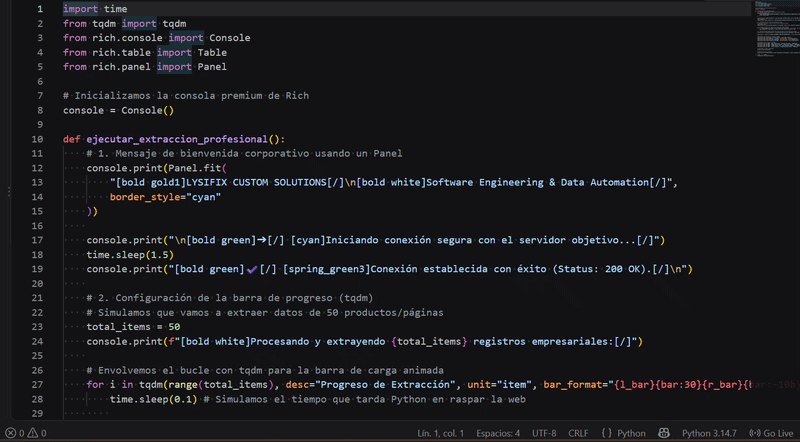Change end of line sequence CRLF
This screenshot has width=800, height=442.
coord(578,433)
